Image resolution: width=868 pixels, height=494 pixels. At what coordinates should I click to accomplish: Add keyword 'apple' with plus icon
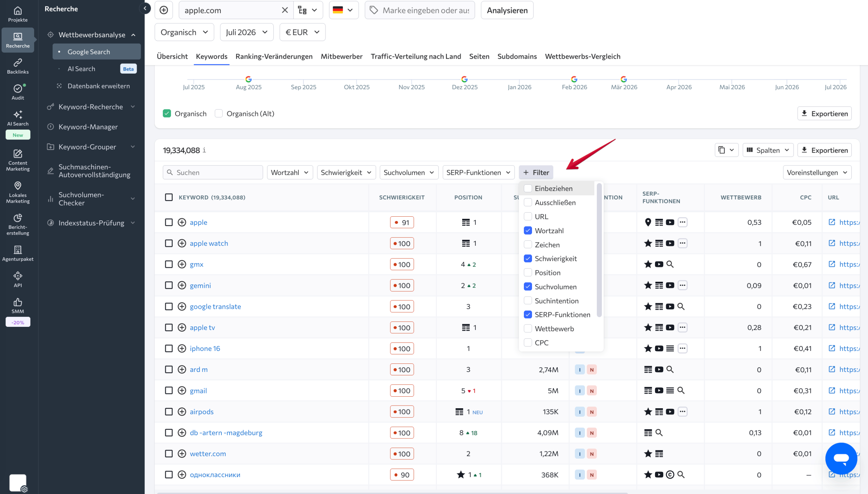pyautogui.click(x=182, y=222)
